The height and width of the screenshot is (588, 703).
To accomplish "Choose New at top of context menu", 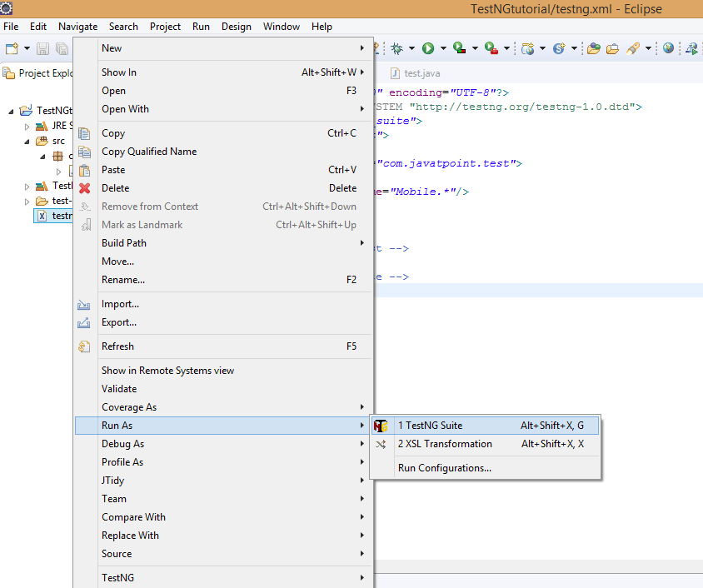I will (x=223, y=48).
